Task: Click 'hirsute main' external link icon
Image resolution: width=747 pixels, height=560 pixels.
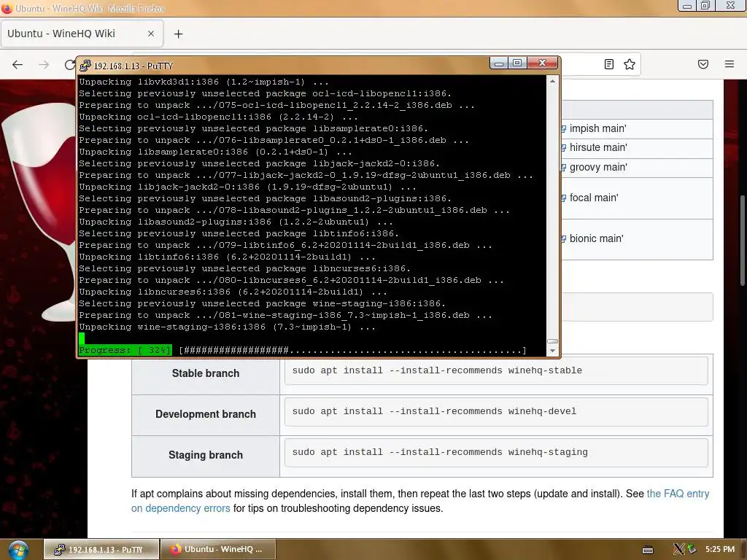Action: [x=564, y=147]
